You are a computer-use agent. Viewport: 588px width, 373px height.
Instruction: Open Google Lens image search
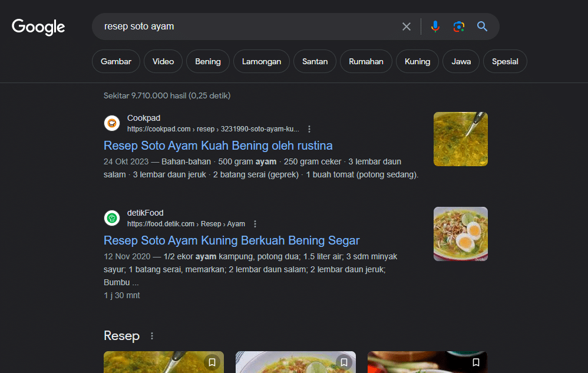click(458, 27)
